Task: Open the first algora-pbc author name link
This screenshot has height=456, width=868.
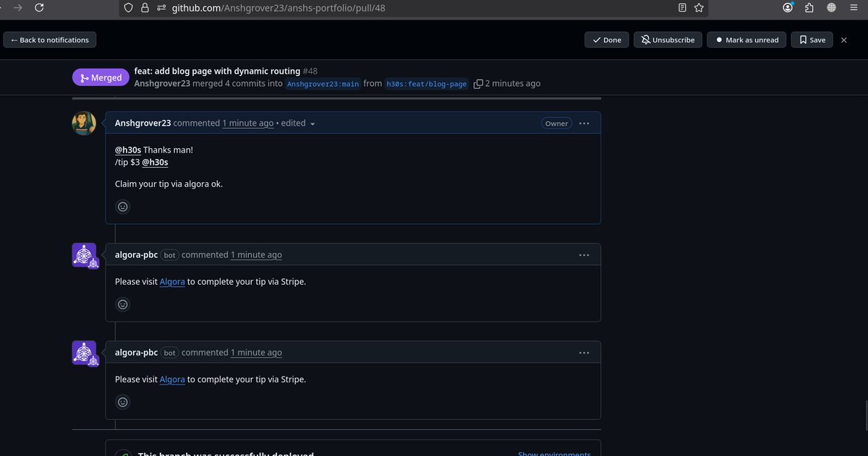Action: pos(136,254)
